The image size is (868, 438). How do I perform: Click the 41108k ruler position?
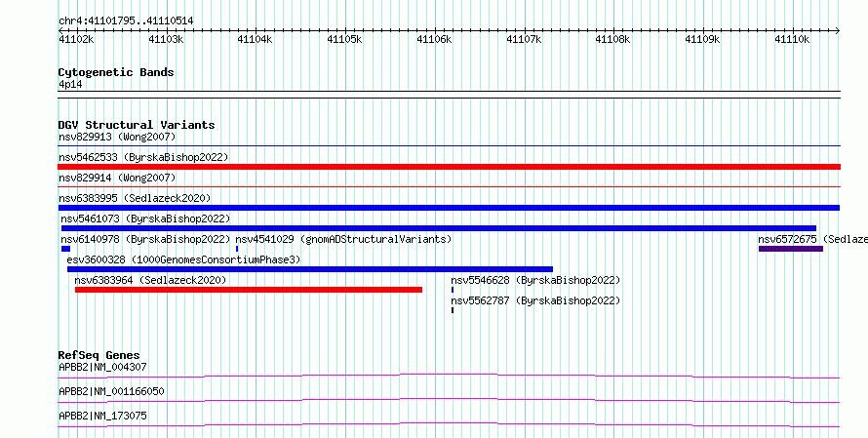[613, 39]
